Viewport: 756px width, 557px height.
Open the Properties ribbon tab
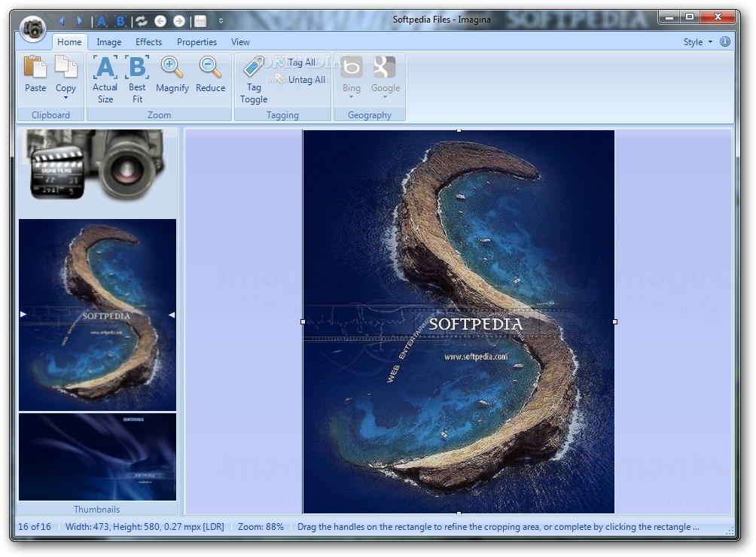197,42
